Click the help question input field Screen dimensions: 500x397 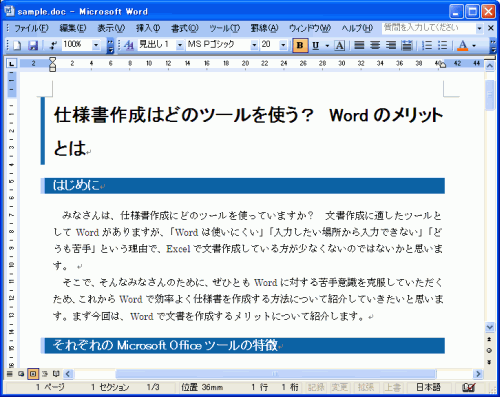[x=429, y=28]
